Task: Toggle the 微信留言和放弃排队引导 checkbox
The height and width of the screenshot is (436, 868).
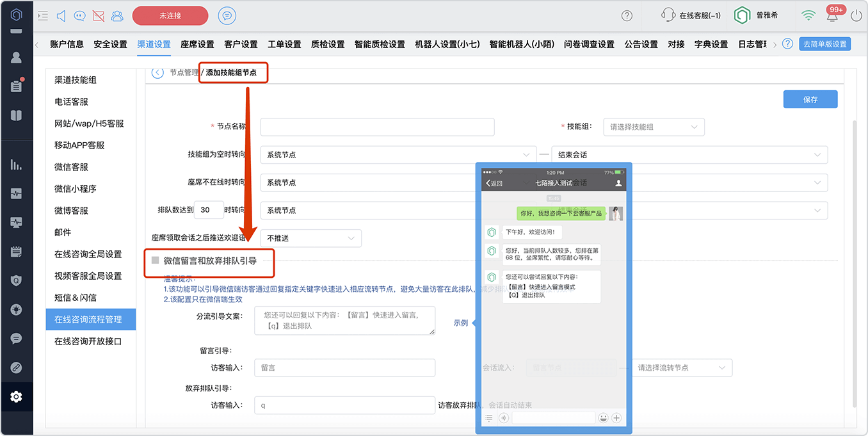Action: click(155, 261)
